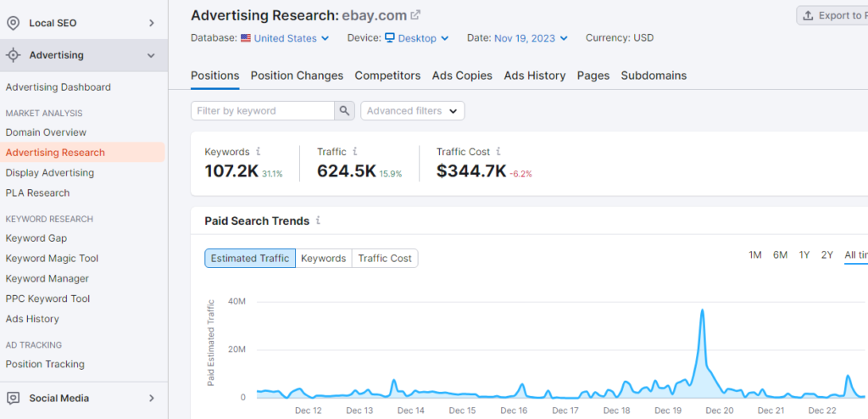This screenshot has height=419, width=868.
Task: Open ebay.com external link icon
Action: point(415,15)
